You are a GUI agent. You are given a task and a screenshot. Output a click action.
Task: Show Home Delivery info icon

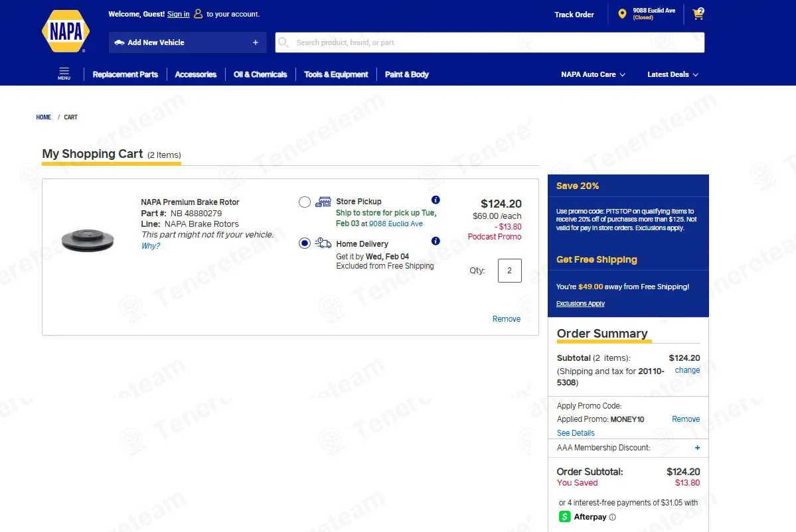pyautogui.click(x=436, y=241)
